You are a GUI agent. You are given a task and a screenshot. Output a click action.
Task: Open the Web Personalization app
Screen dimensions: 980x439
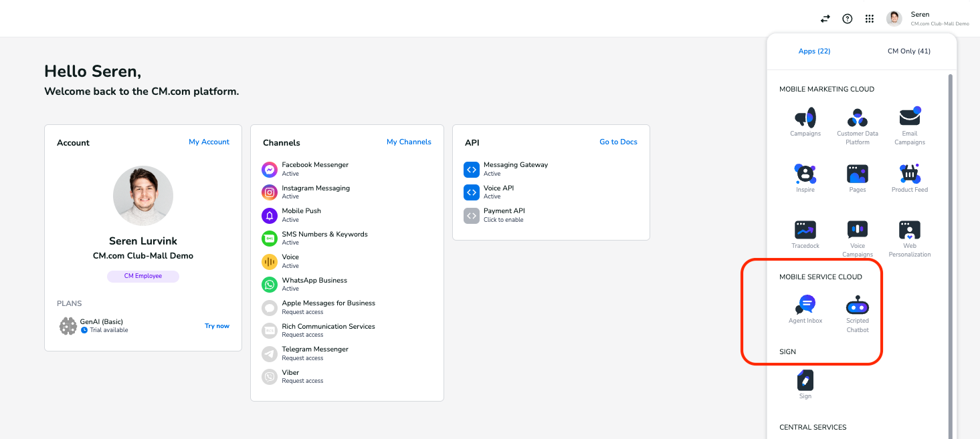pos(909,231)
